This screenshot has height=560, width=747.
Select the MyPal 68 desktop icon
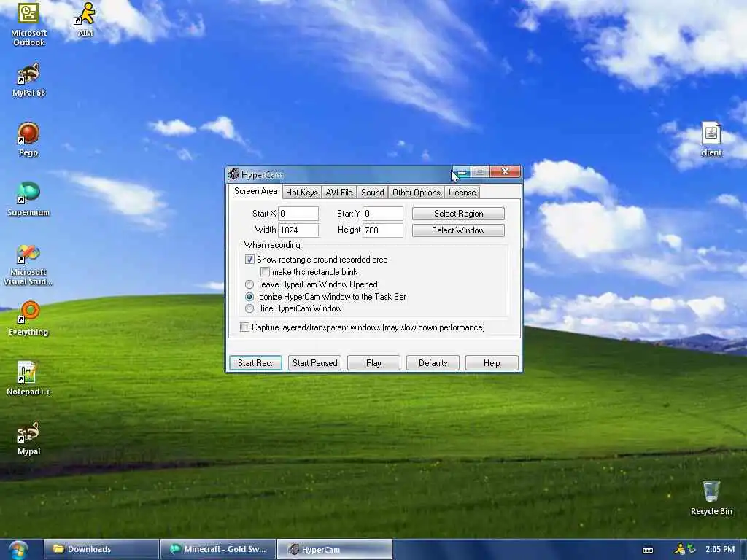coord(28,80)
